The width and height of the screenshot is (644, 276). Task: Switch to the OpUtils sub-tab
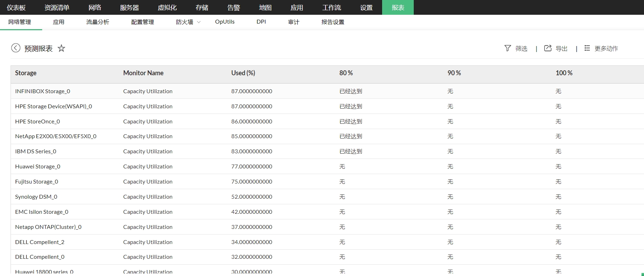(225, 22)
